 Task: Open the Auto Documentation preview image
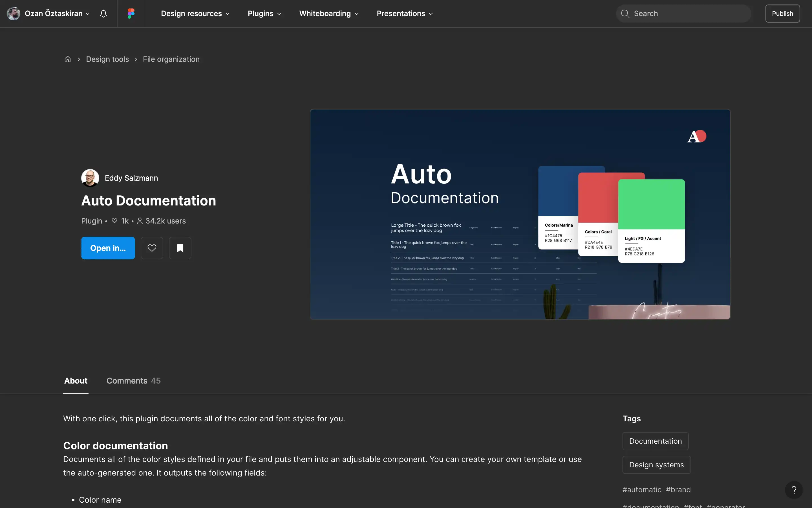coord(520,214)
